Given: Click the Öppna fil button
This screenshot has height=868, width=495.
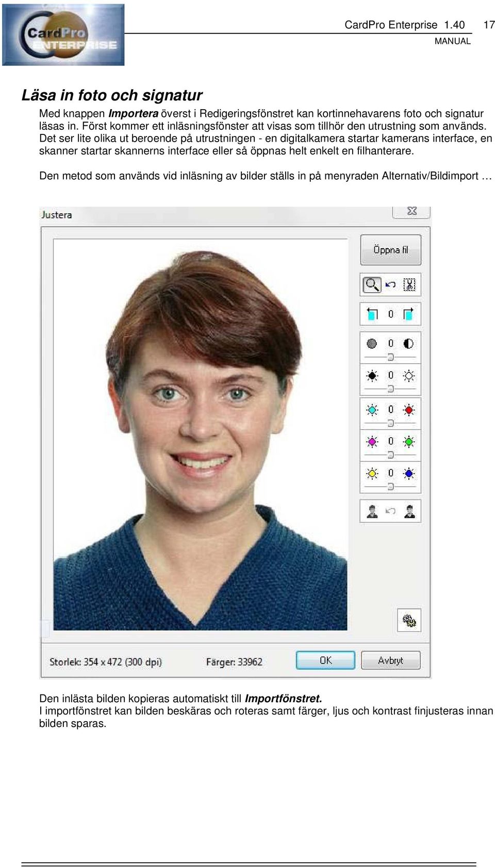Looking at the screenshot, I should point(390,250).
